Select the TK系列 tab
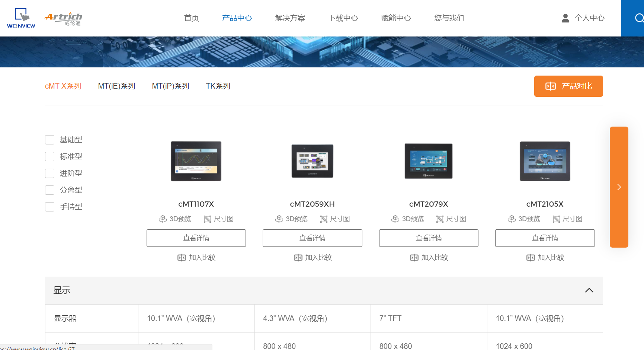 218,86
